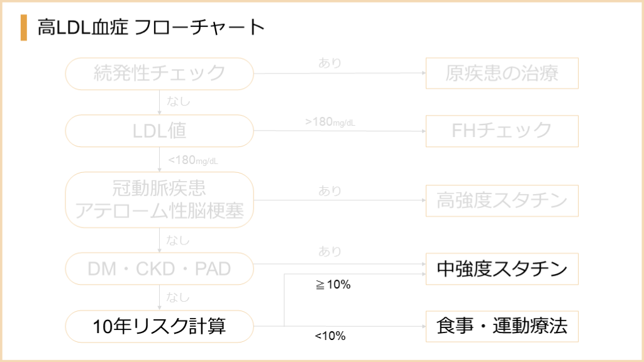Viewport: 644px width, 362px height.
Task: Click the あり label pointing to 高強度スタチン
Action: click(330, 190)
